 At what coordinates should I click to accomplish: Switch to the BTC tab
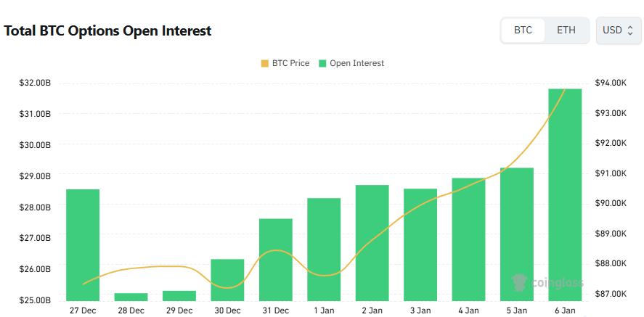[x=523, y=30]
